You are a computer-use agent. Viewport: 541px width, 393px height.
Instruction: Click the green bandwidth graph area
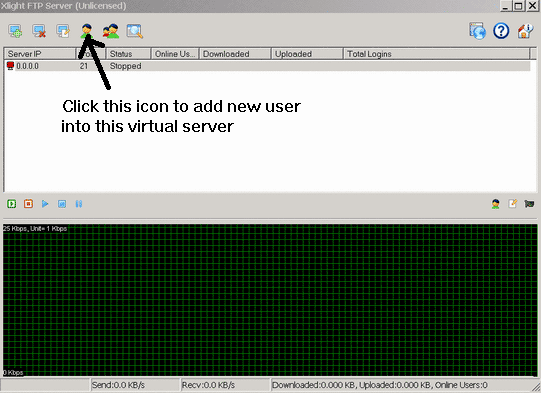[x=270, y=300]
